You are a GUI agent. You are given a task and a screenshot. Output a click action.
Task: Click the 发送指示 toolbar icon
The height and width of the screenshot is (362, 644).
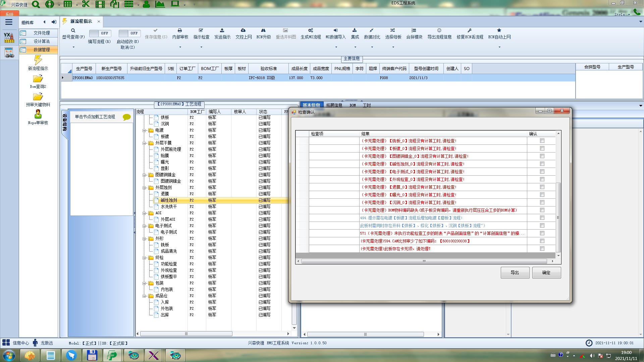222,31
